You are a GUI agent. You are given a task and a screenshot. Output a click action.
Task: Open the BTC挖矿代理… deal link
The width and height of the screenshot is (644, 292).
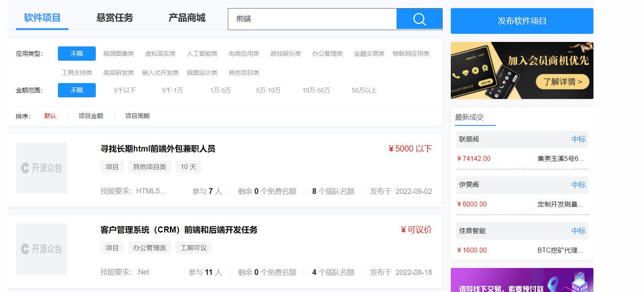(x=561, y=250)
